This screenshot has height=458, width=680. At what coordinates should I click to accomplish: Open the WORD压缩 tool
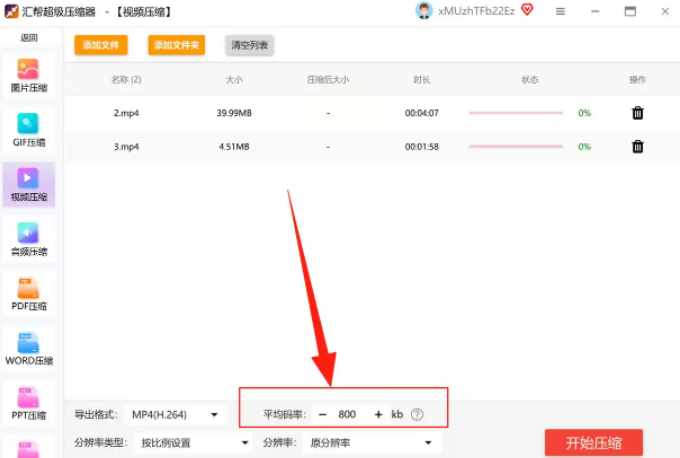click(29, 349)
